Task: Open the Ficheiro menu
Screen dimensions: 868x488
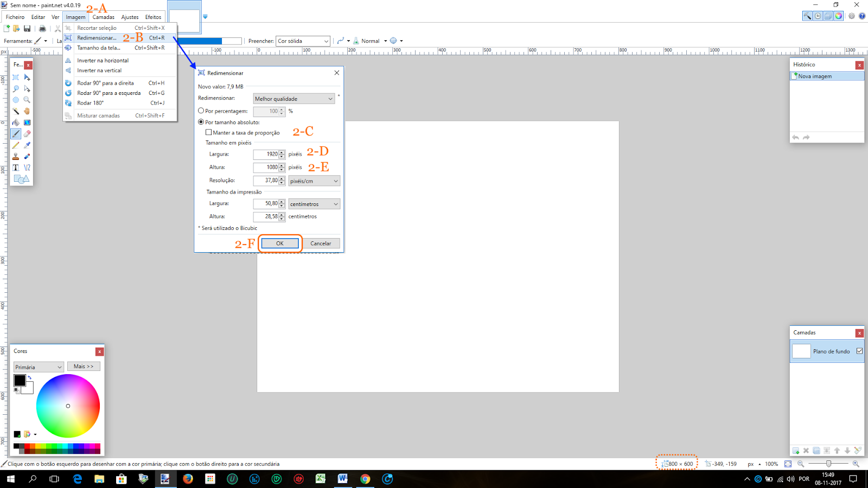Action: pos(15,17)
